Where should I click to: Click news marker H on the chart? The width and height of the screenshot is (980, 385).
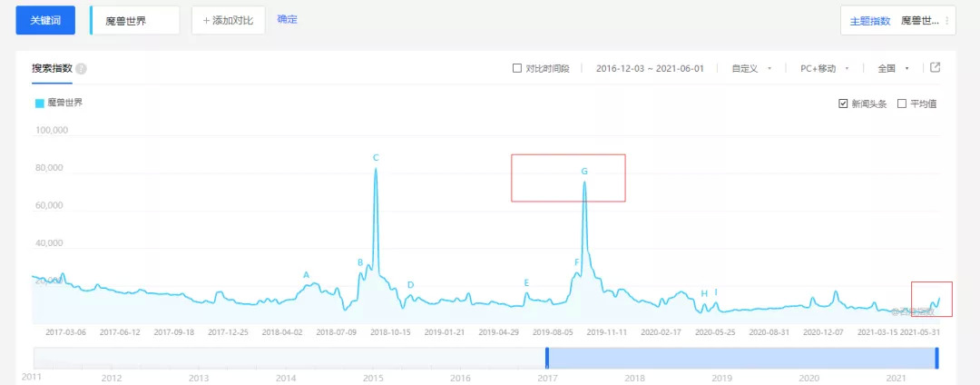(704, 294)
